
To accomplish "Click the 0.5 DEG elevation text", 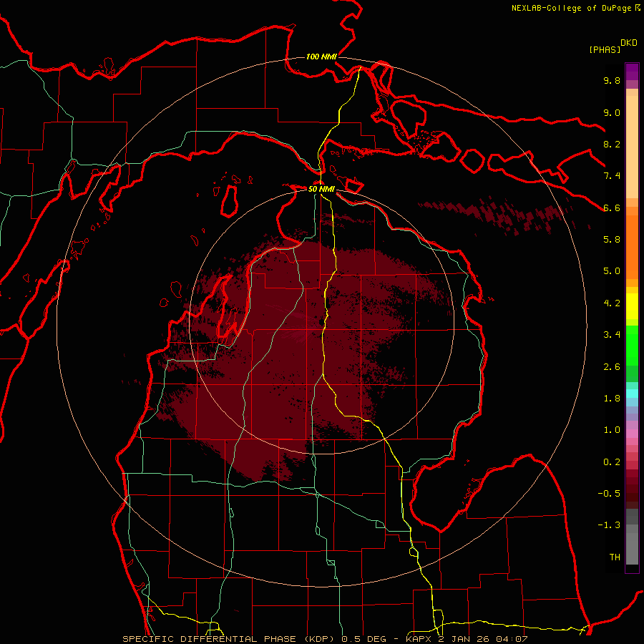I will pos(364,639).
